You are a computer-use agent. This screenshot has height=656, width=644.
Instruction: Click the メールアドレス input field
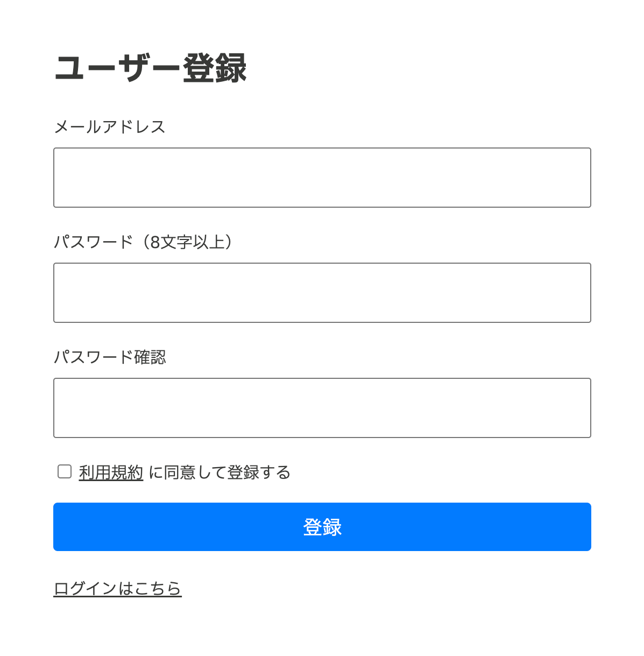(322, 178)
